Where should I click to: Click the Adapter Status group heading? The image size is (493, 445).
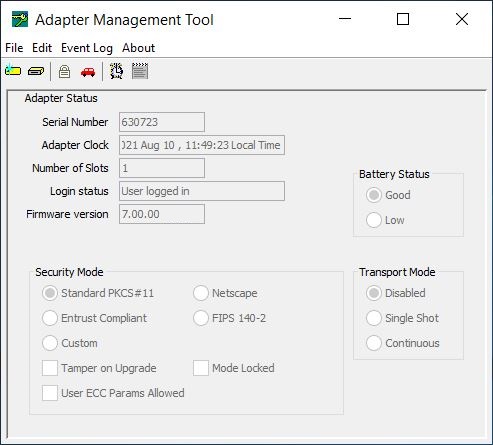61,98
